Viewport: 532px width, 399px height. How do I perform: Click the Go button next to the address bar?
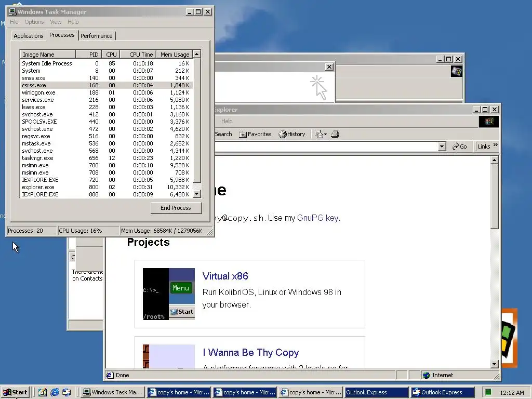click(x=460, y=147)
